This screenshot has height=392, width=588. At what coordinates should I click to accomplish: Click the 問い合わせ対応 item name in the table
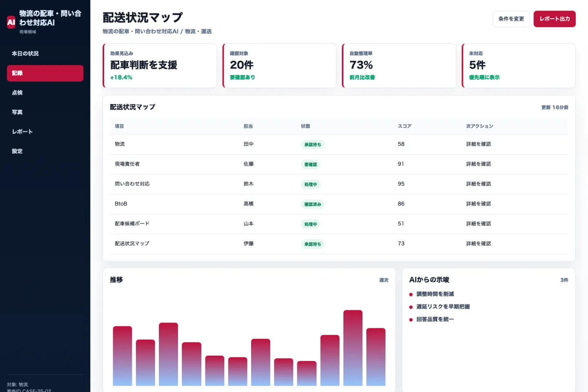coord(132,184)
